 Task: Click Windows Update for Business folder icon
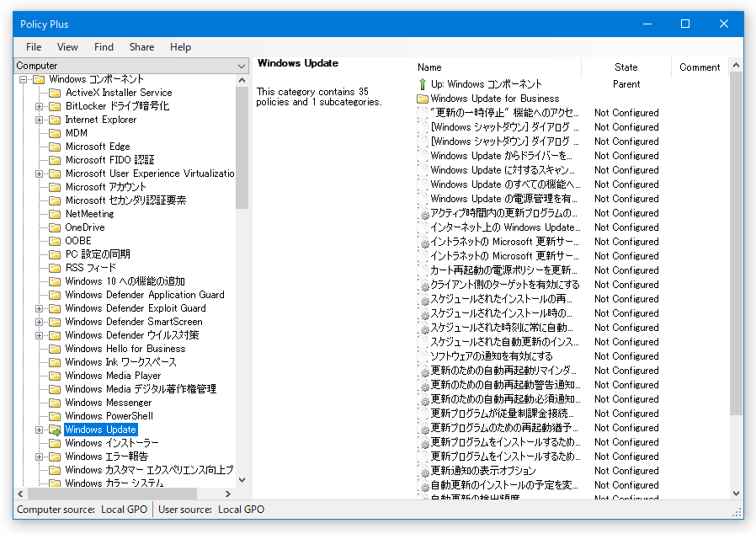423,99
